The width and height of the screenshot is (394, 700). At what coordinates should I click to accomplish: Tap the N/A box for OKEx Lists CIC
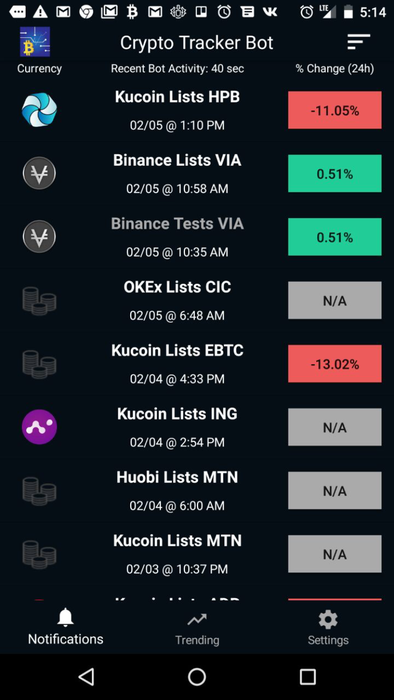click(x=335, y=300)
